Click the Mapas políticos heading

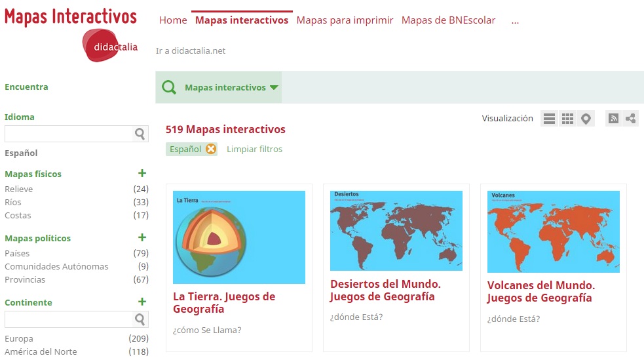click(x=38, y=239)
